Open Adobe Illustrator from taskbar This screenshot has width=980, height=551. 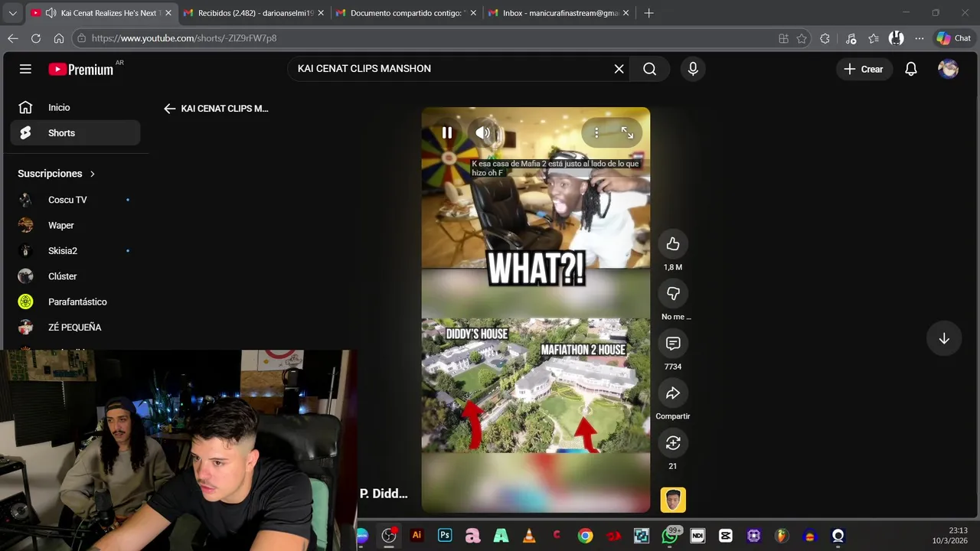[x=416, y=536]
